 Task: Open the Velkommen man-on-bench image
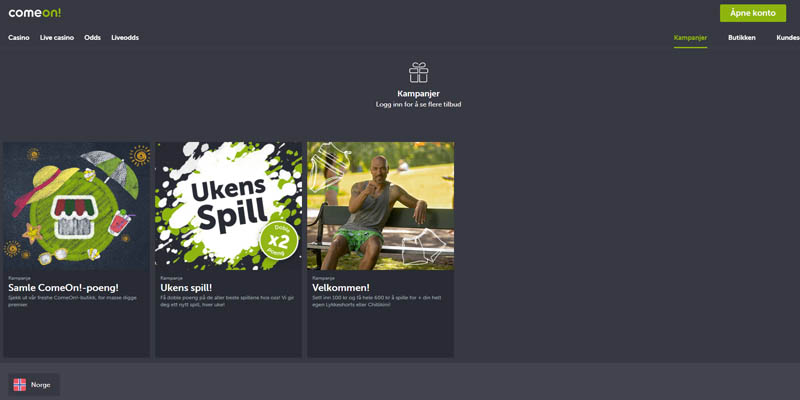coord(380,206)
